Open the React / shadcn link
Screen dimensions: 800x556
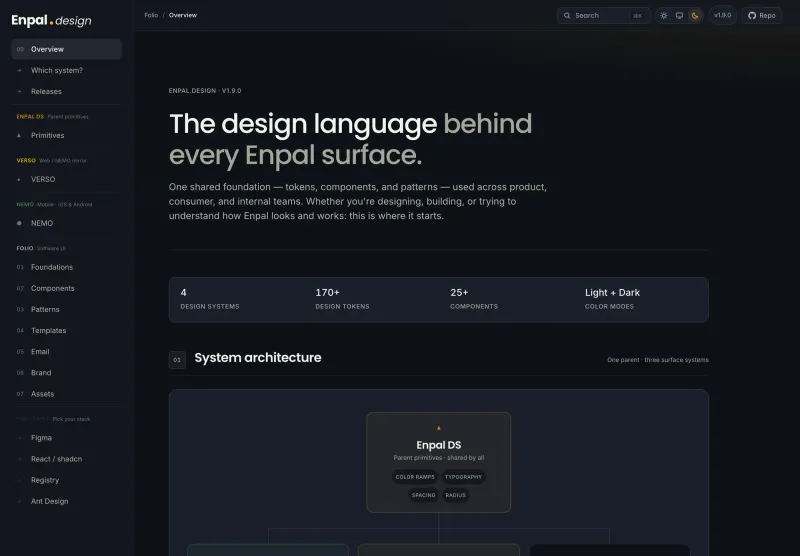pyautogui.click(x=66, y=459)
